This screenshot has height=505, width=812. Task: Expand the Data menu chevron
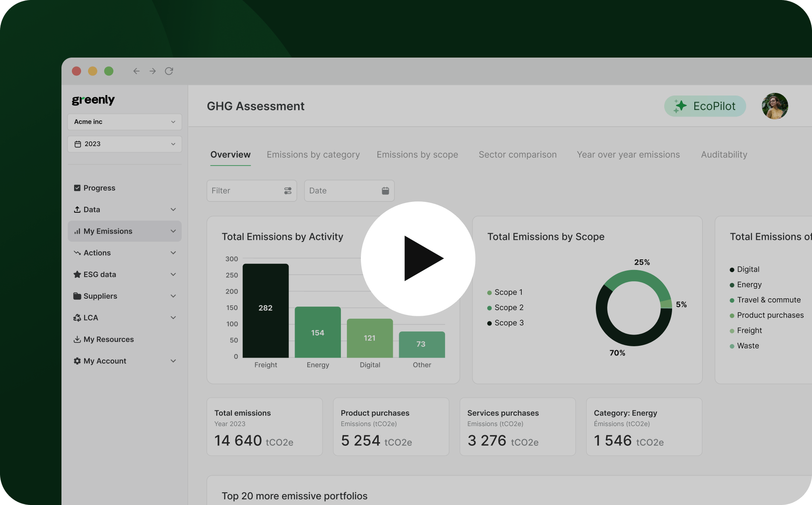pyautogui.click(x=173, y=209)
